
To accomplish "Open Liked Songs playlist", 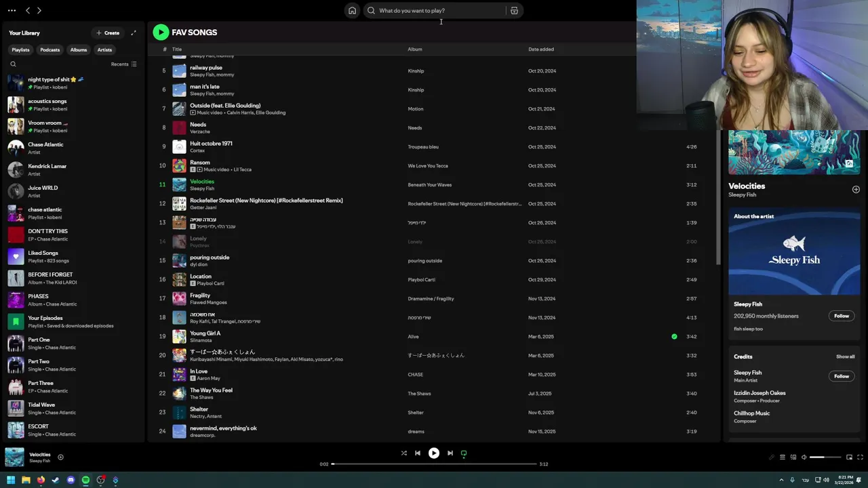I will coord(73,257).
